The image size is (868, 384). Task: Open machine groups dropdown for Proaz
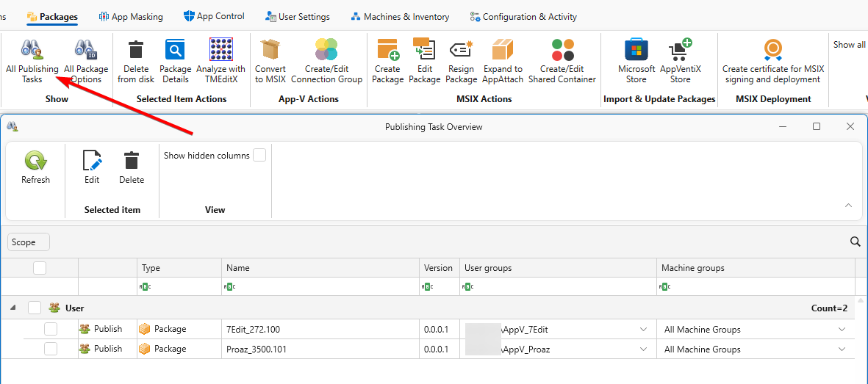(x=842, y=349)
